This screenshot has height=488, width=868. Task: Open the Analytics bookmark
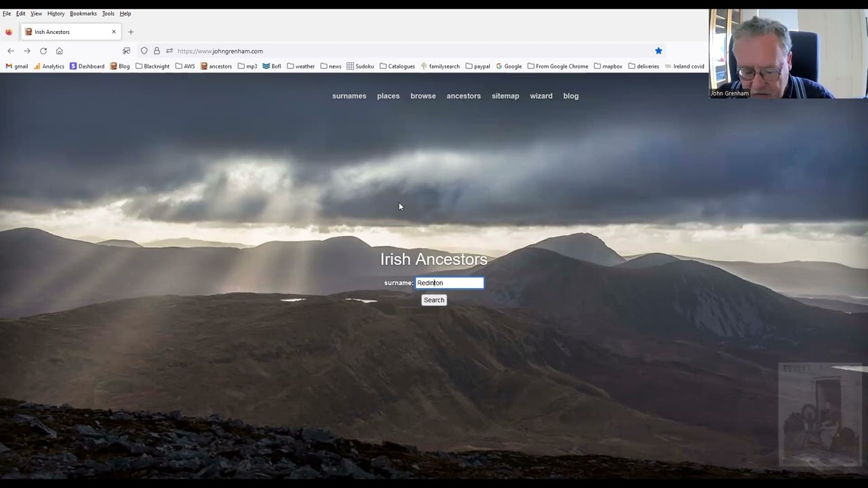tap(49, 66)
